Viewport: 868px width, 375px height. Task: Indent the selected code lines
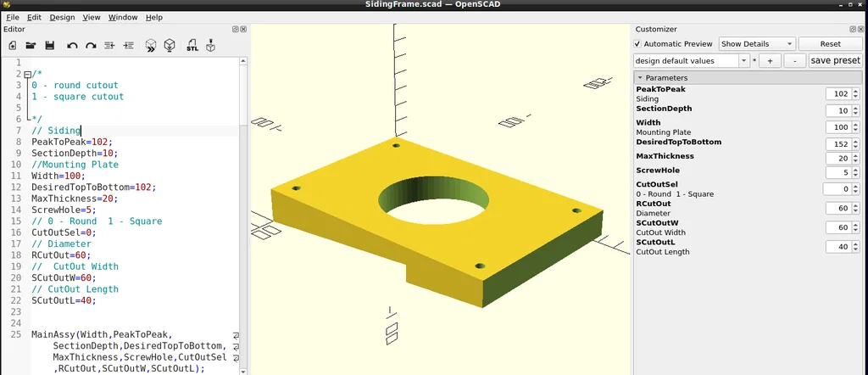[x=129, y=46]
